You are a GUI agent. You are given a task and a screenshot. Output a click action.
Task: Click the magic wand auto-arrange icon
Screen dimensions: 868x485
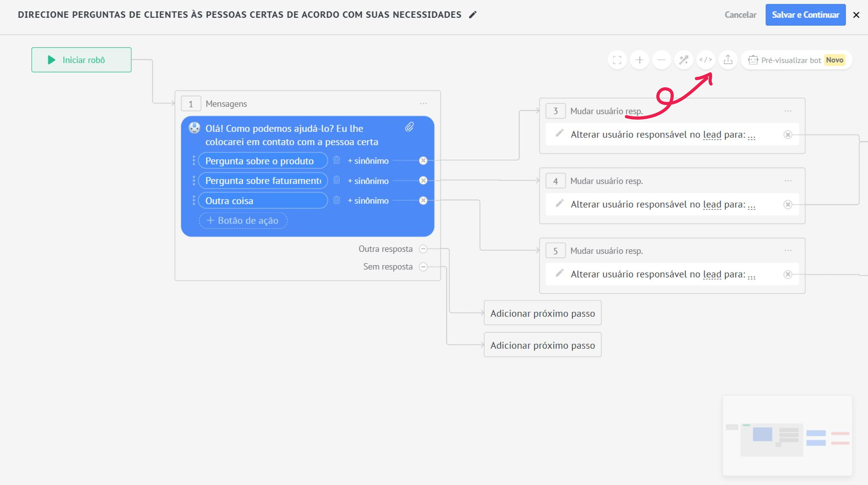684,60
